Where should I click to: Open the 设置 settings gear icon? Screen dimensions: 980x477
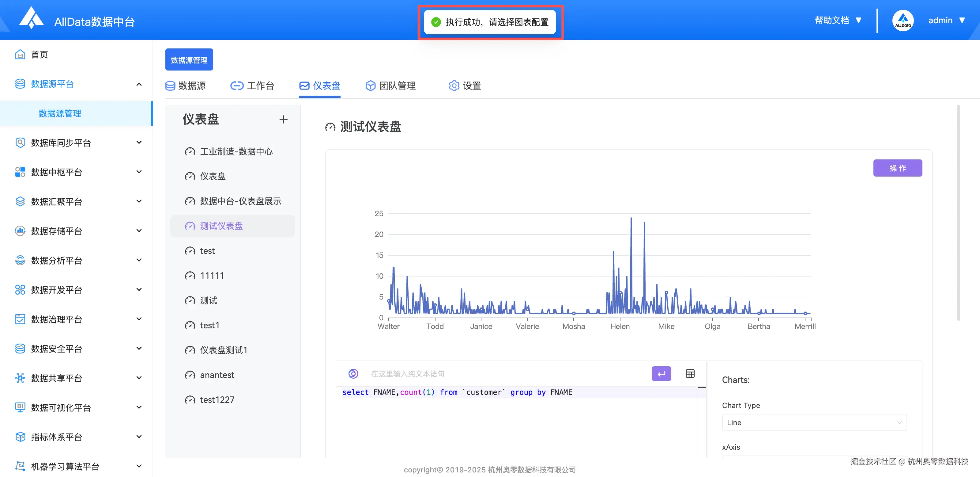(454, 86)
